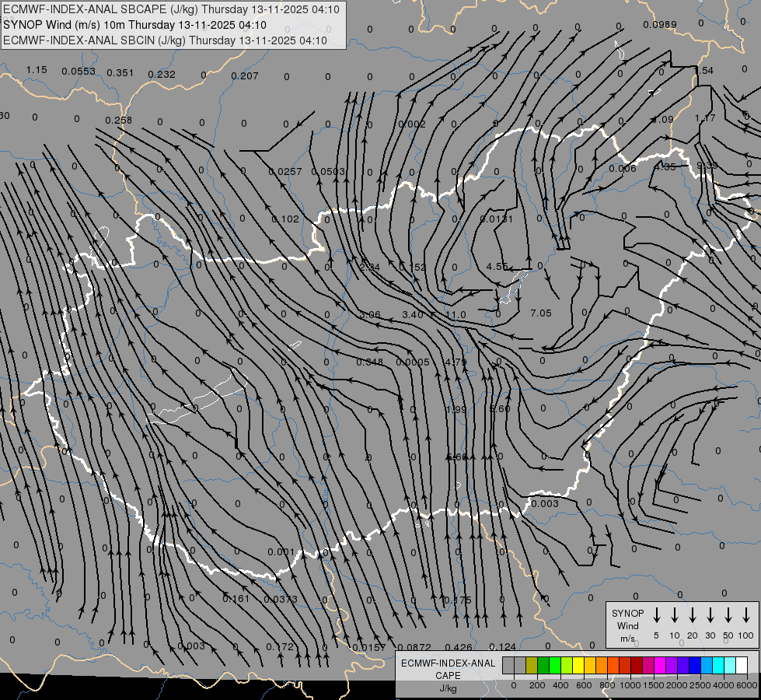Click the map value '0.0157'
761x700 pixels.
click(x=369, y=648)
